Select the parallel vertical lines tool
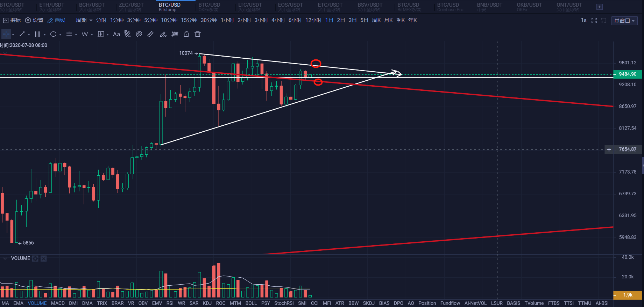Image resolution: width=644 pixels, height=307 pixels. [x=38, y=34]
